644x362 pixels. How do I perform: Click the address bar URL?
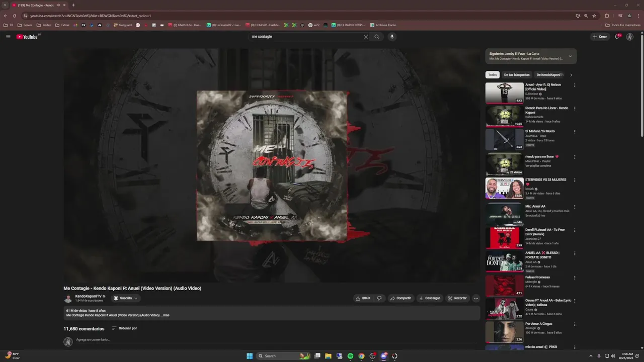(x=91, y=16)
